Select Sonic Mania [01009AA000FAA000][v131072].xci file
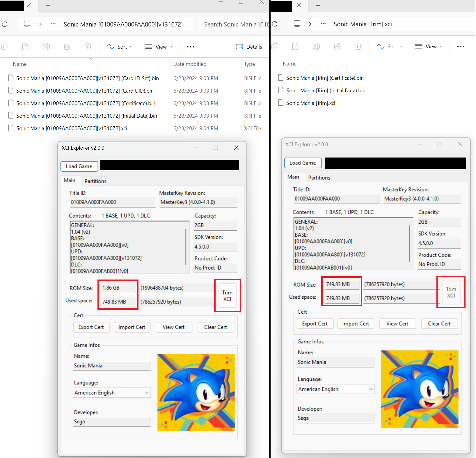This screenshot has height=458, width=476. (72, 128)
